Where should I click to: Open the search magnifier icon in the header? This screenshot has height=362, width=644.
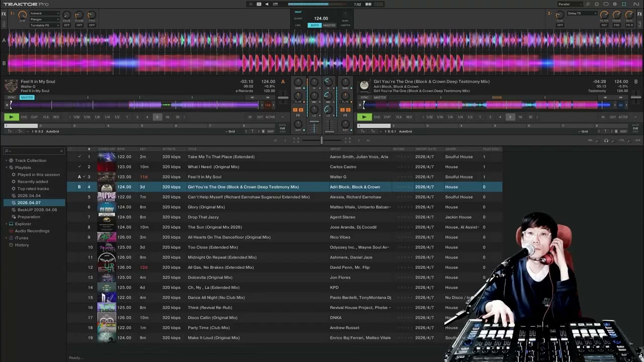588,4
